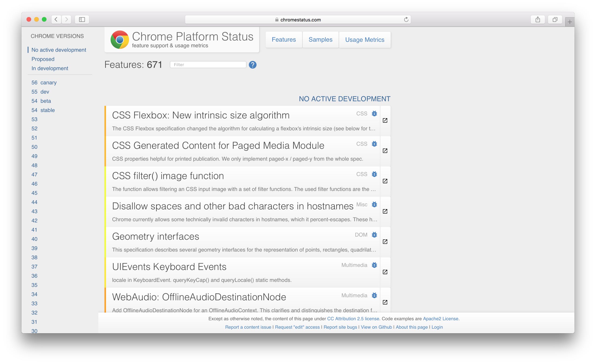Click the Chrome logo in the header
This screenshot has height=364, width=596.
119,40
